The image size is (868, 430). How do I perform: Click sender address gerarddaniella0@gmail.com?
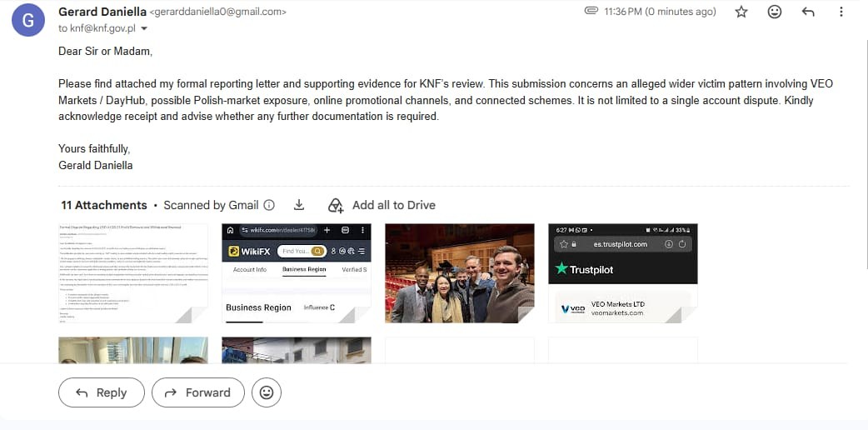[218, 12]
